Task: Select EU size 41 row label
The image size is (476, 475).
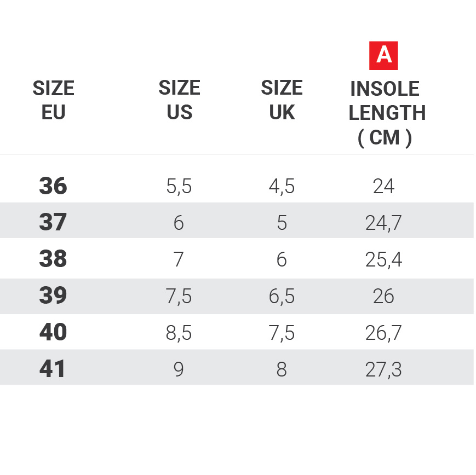Action: 53,369
